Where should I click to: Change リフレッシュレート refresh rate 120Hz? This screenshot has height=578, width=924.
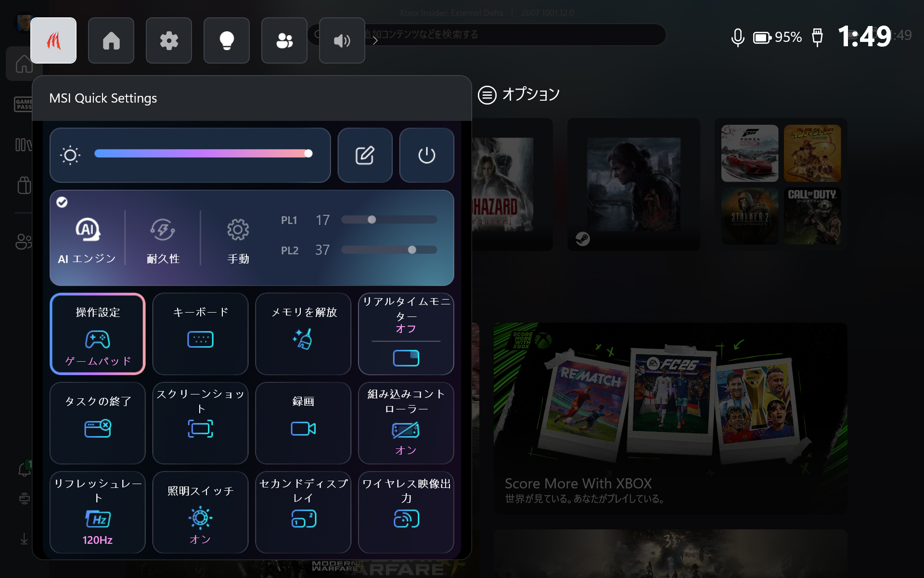click(98, 512)
